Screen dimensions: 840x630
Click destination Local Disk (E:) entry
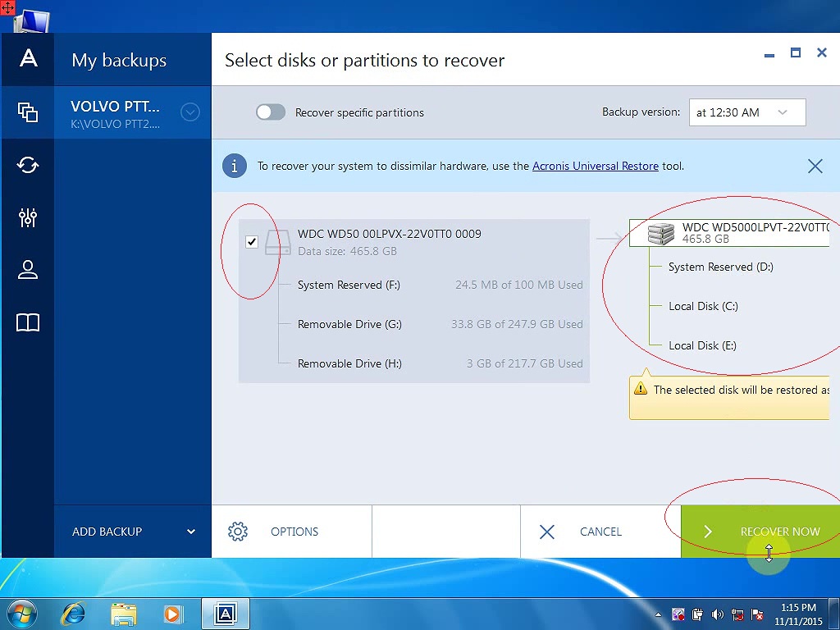pos(702,345)
